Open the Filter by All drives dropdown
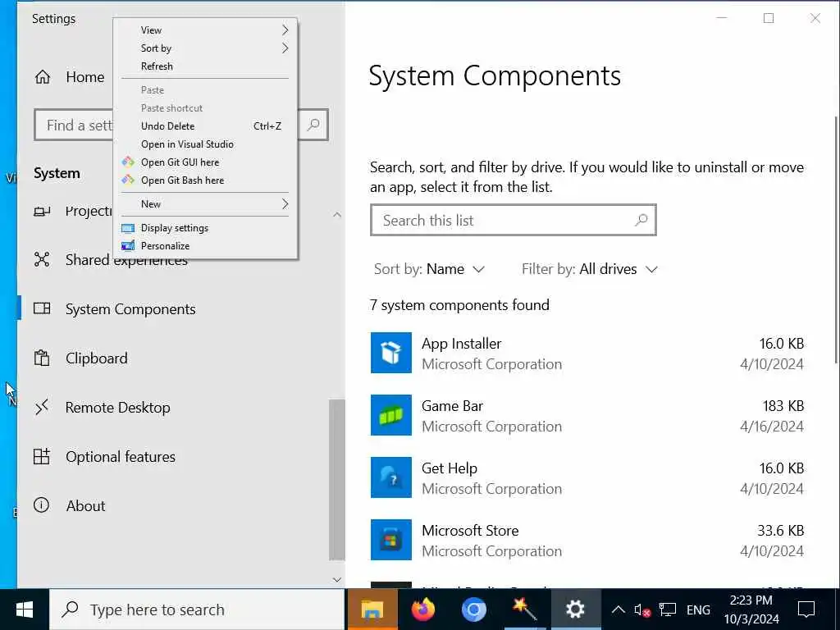The image size is (840, 630). pos(589,269)
